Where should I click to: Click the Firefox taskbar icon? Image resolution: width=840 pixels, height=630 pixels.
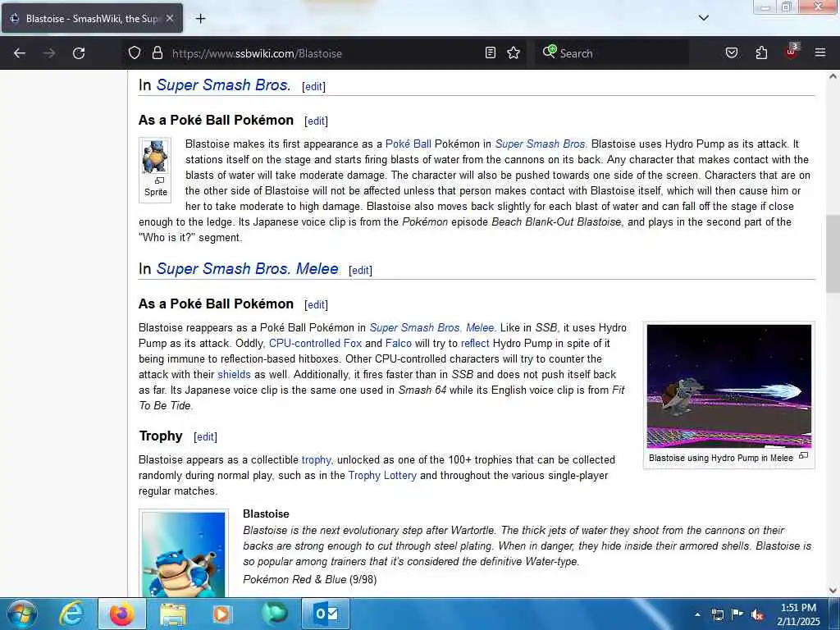[122, 614]
